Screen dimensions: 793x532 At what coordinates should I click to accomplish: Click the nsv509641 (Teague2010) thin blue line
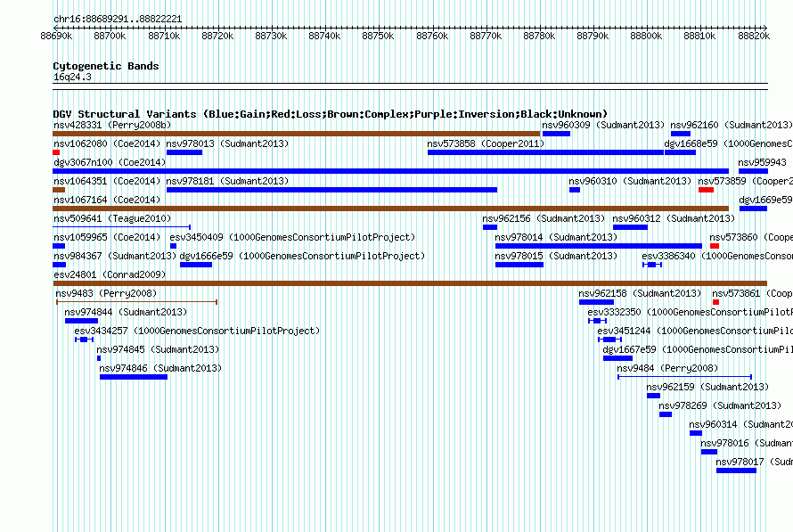point(122,227)
